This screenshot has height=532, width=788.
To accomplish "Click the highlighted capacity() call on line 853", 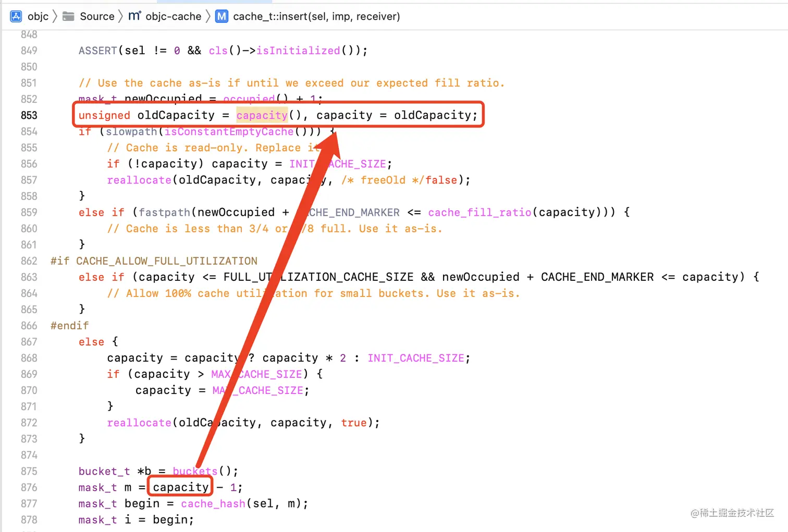I will [x=262, y=115].
